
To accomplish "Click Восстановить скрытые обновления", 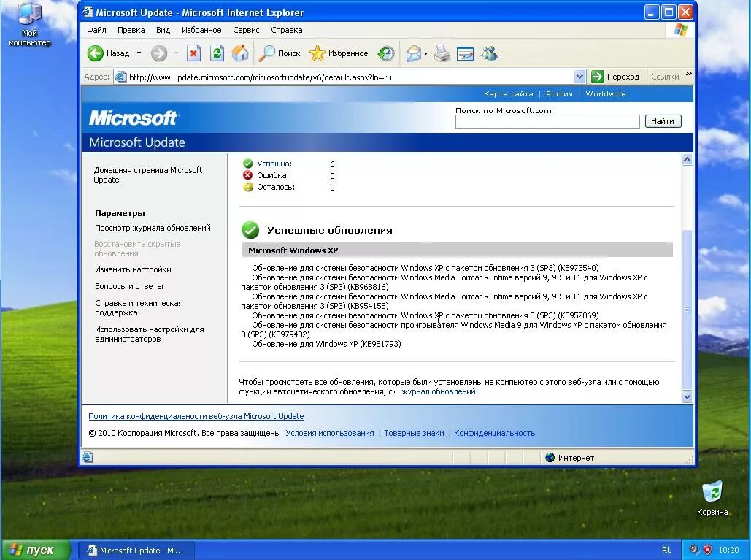I will 137,249.
